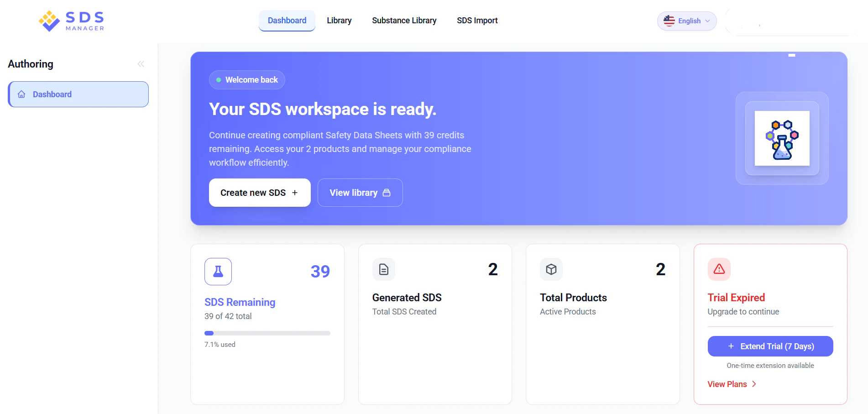Click the American flag icon in language selector
This screenshot has height=414, width=868.
[x=669, y=21]
